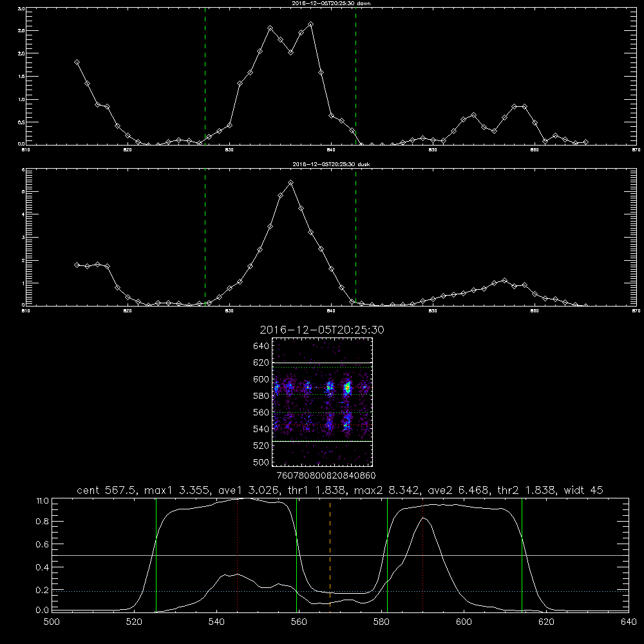The width and height of the screenshot is (644, 644).
Task: Click the central spectral heatmap image
Action: pos(323,402)
